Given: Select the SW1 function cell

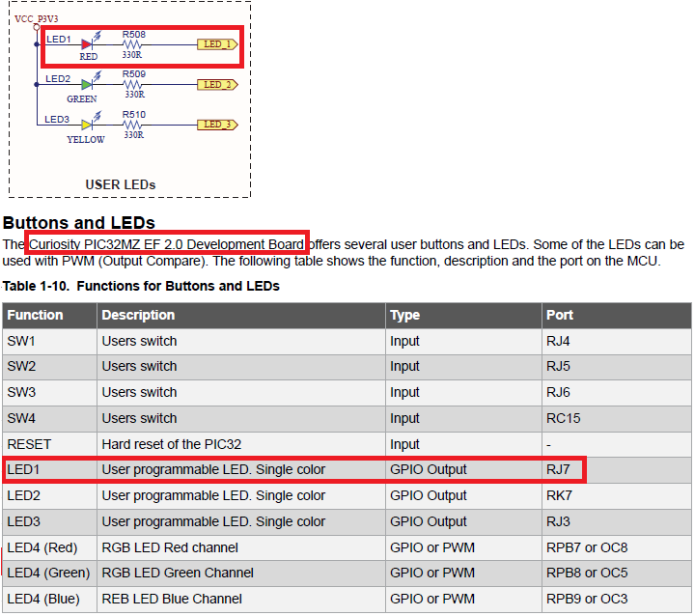Looking at the screenshot, I should click(24, 341).
